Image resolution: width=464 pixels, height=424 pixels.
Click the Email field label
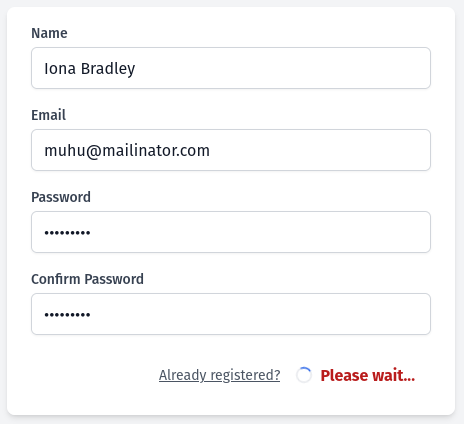click(48, 115)
